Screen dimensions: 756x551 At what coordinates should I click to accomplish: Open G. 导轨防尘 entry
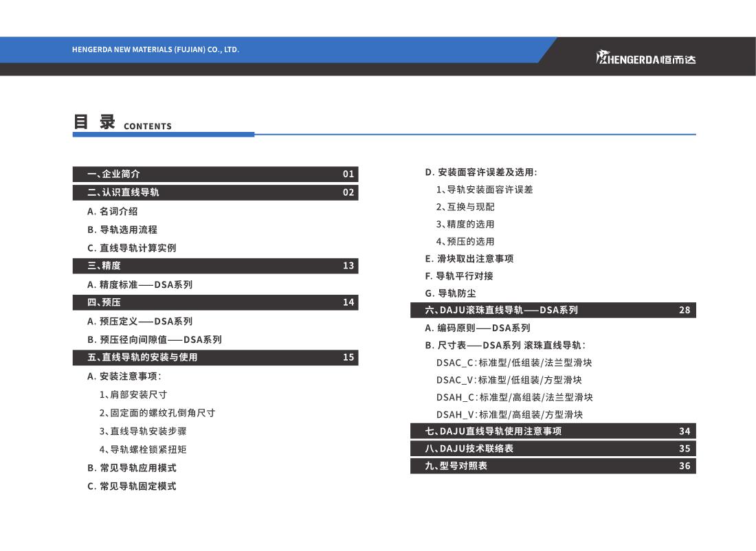(451, 293)
